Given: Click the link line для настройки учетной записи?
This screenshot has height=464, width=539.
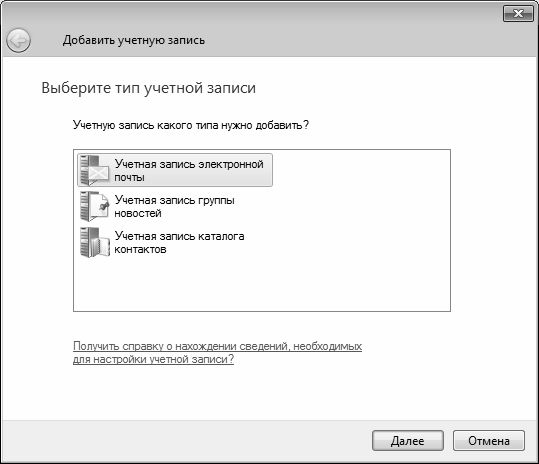Looking at the screenshot, I should click(153, 359).
